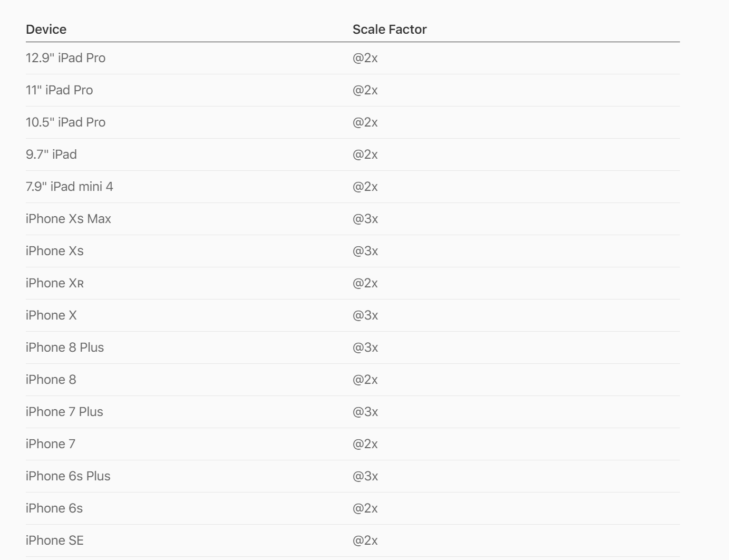Select the 7.9" iPad mini 4 entry
Image resolution: width=729 pixels, height=560 pixels.
pyautogui.click(x=70, y=187)
